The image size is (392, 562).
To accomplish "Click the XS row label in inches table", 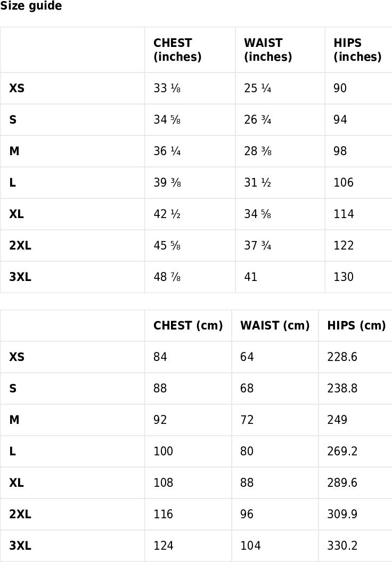I will [17, 88].
